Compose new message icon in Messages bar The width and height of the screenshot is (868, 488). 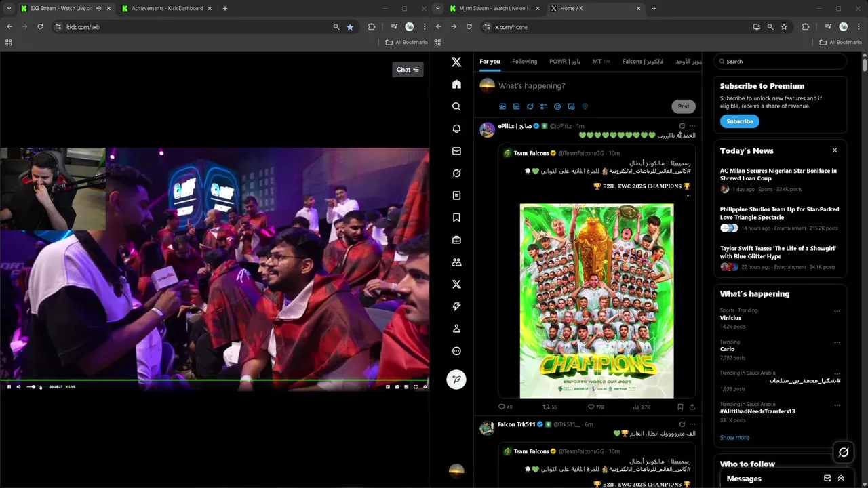click(827, 479)
